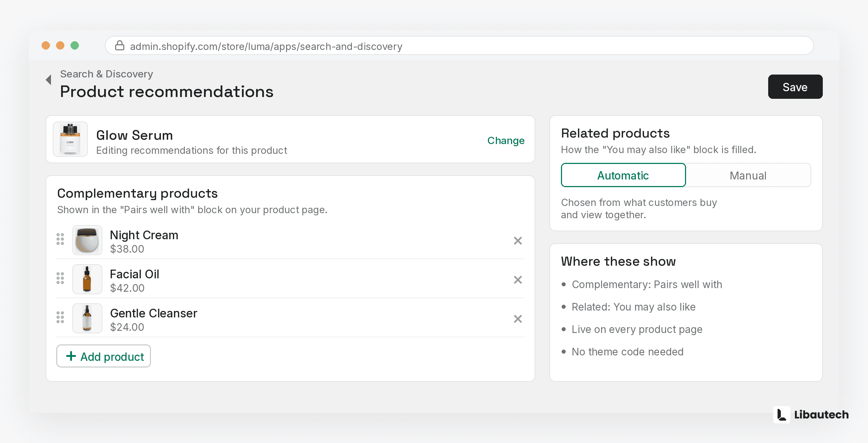The image size is (868, 443).
Task: Change the product being edited
Action: click(x=506, y=140)
